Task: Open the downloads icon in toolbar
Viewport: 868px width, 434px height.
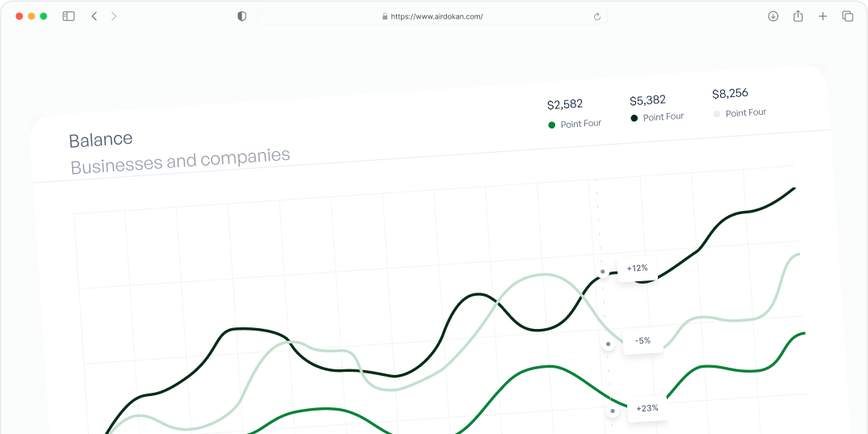Action: click(x=773, y=16)
